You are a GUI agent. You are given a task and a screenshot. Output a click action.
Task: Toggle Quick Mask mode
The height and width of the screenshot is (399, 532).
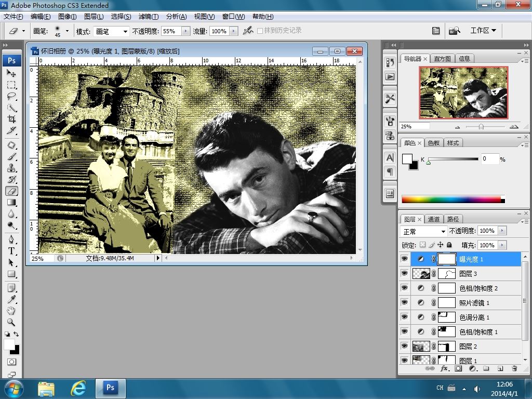point(11,362)
